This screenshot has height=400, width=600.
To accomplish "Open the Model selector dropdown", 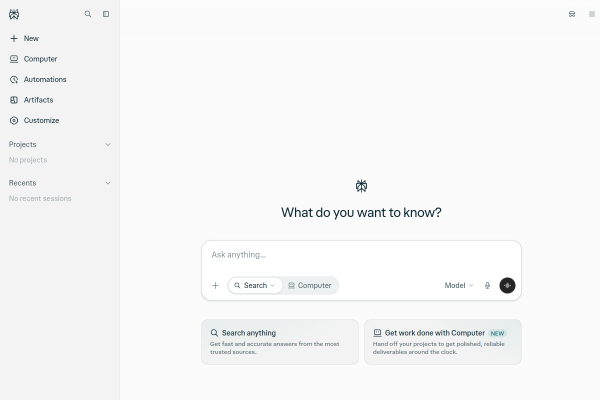I will click(459, 285).
